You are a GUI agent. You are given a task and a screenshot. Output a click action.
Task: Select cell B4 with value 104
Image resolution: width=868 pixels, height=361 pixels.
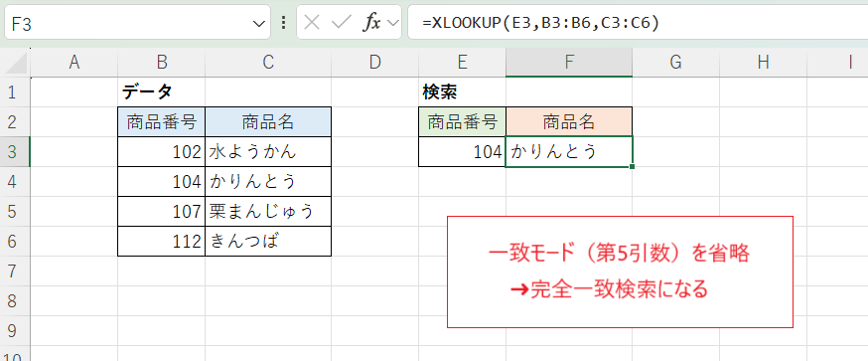[162, 182]
